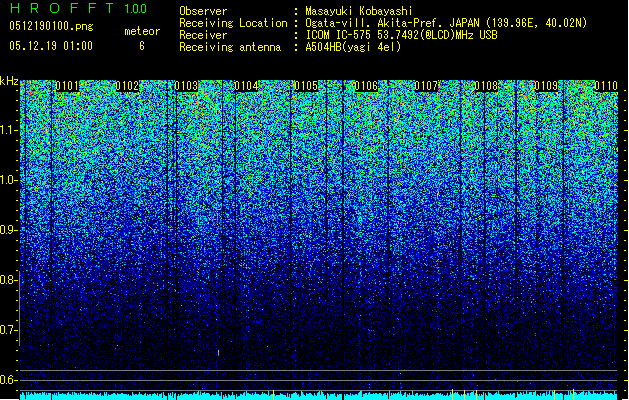Click the 0.6 frequency axis label
Screen dimensions: 629x400
pyautogui.click(x=8, y=380)
